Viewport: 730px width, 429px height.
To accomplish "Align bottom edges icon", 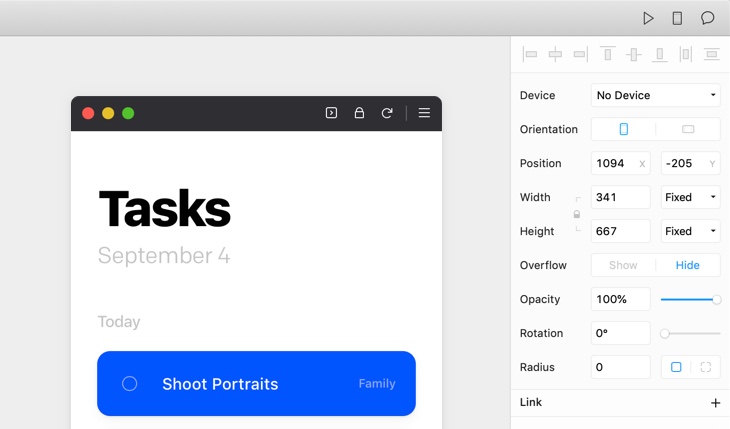I will pos(660,54).
